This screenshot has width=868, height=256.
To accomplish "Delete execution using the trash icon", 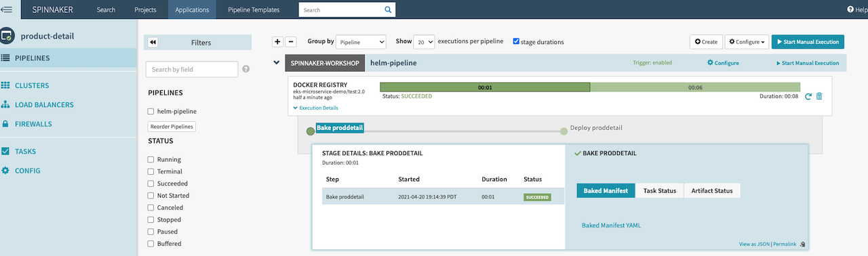I will coord(819,96).
